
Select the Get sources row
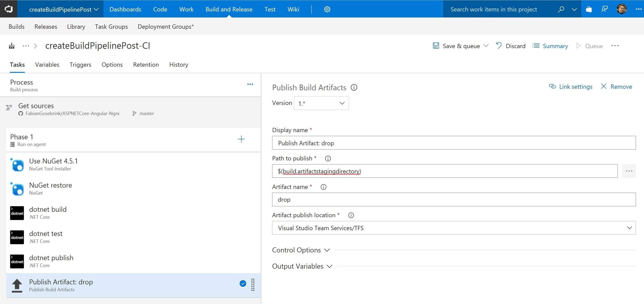(x=130, y=109)
